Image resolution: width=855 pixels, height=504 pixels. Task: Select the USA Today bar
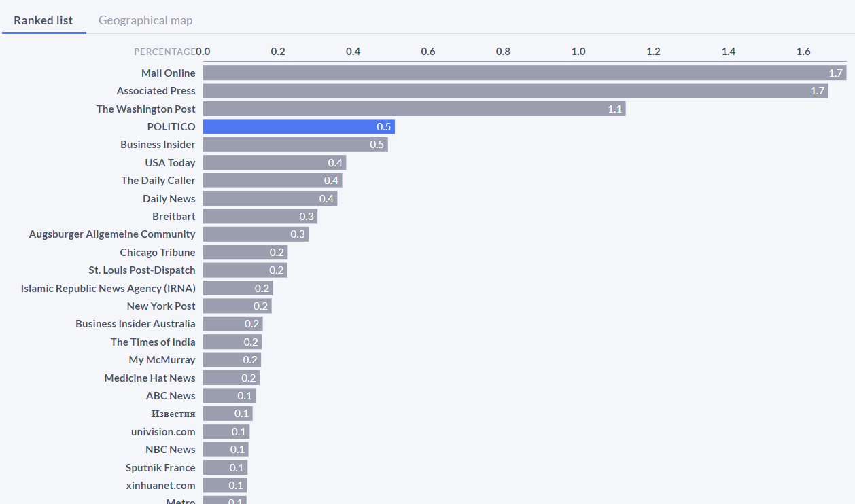[272, 162]
